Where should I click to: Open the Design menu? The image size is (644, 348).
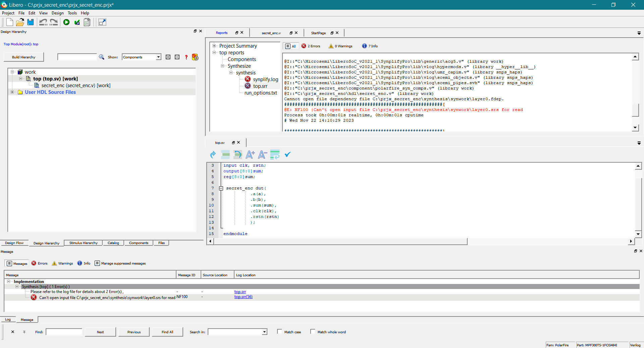pyautogui.click(x=57, y=13)
